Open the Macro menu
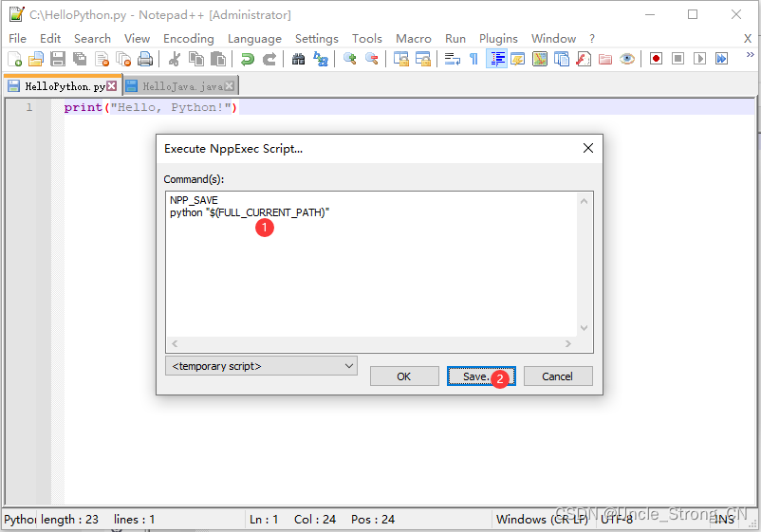Viewport: 761px width, 532px height. (x=414, y=38)
